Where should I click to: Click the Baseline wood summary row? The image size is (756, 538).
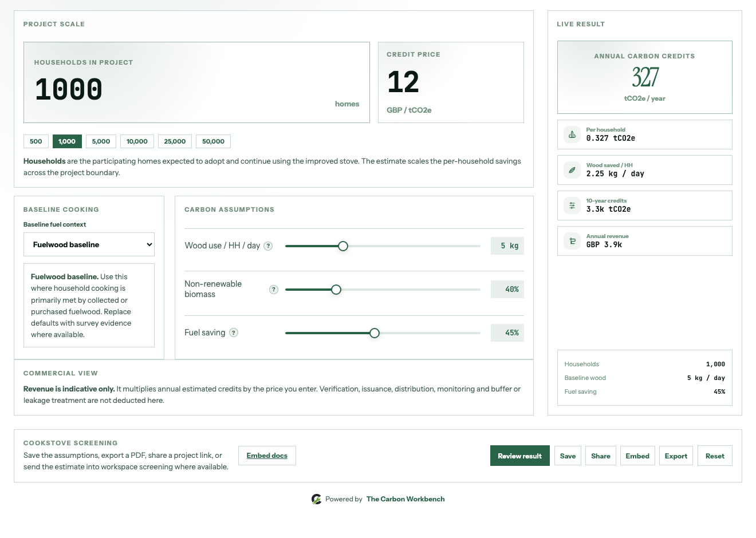click(x=645, y=378)
